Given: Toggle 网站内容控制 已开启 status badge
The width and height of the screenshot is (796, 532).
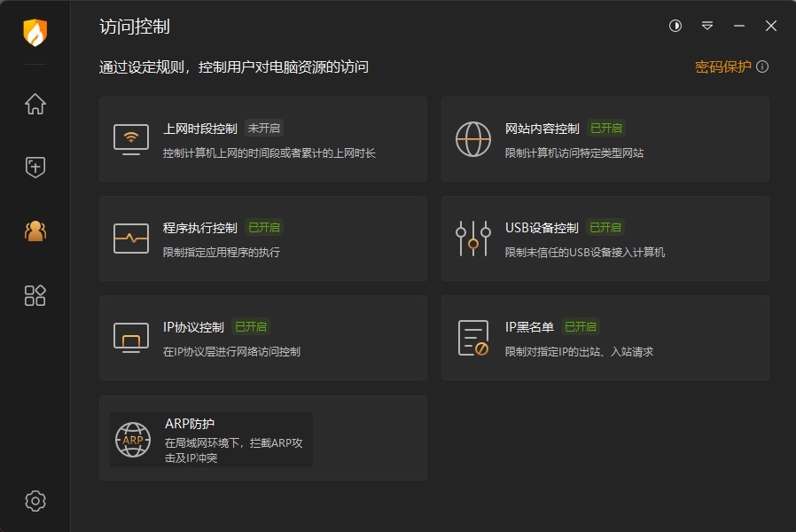Looking at the screenshot, I should point(606,128).
